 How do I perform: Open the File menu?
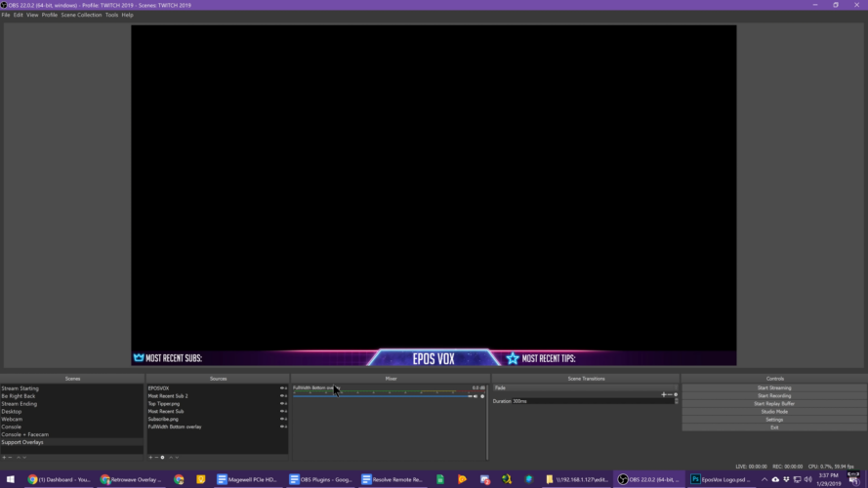[6, 15]
